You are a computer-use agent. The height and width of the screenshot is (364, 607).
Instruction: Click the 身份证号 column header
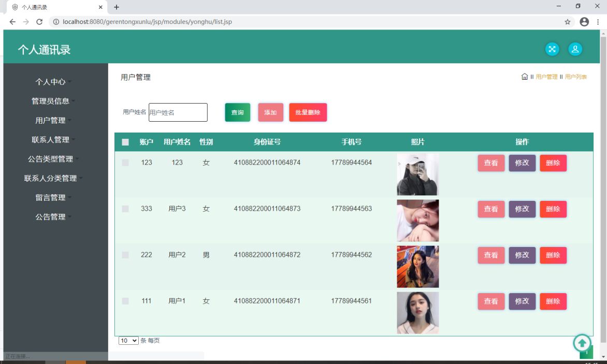(267, 142)
